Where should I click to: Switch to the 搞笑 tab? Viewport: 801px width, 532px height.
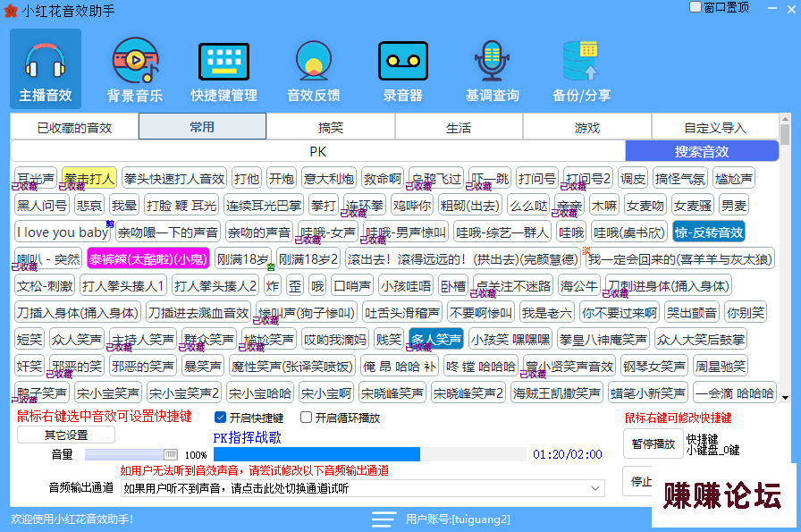point(331,128)
